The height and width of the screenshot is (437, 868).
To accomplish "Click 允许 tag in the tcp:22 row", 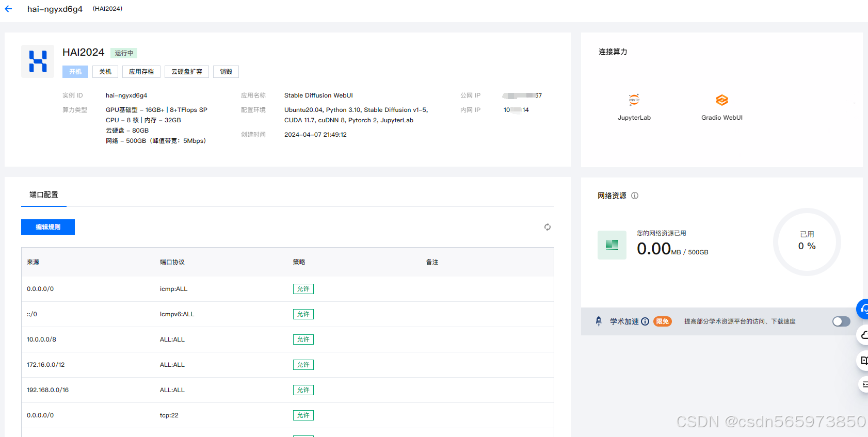I will (x=303, y=415).
